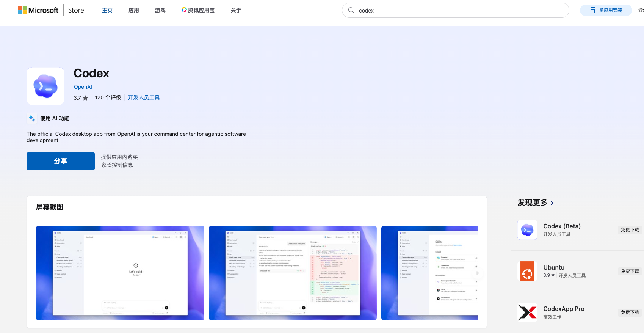The height and width of the screenshot is (333, 644).
Task: Click the 分享 button
Action: (x=61, y=161)
